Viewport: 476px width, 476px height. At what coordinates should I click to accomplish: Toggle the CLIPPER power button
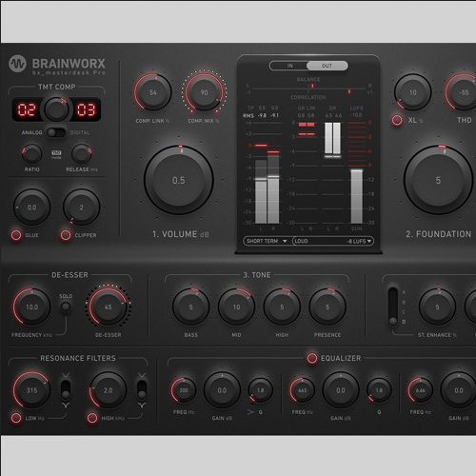point(66,235)
